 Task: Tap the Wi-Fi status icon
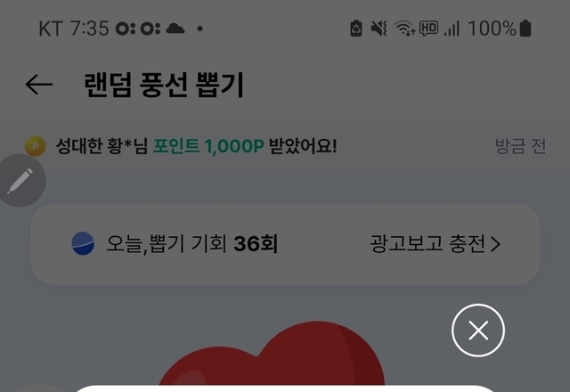pos(404,29)
